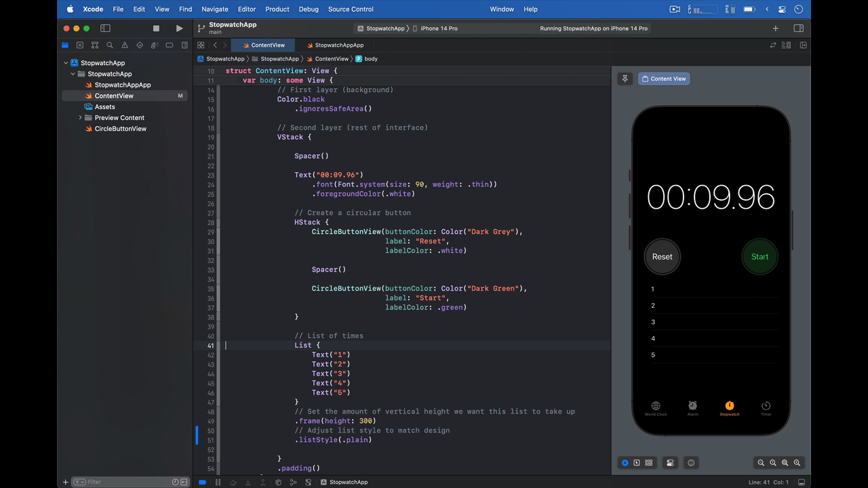Expand the Preview Content folder

point(80,118)
